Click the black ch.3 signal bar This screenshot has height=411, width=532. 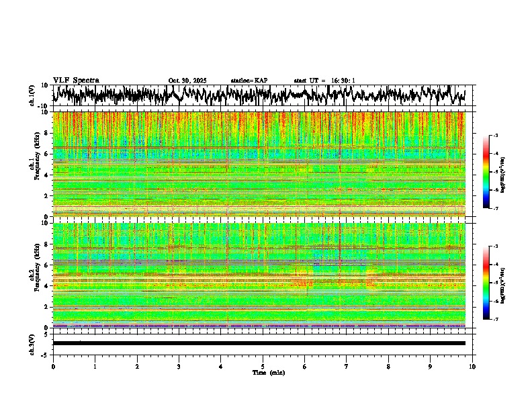pos(259,343)
